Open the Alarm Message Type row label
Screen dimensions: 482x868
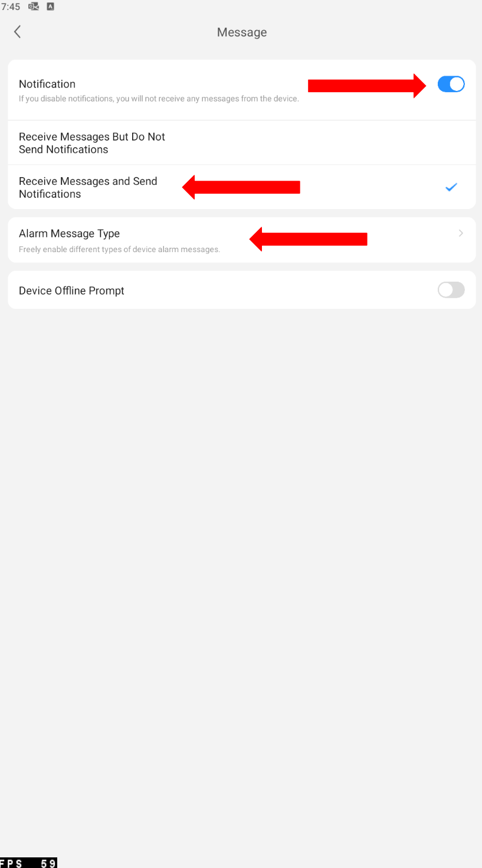pos(69,233)
